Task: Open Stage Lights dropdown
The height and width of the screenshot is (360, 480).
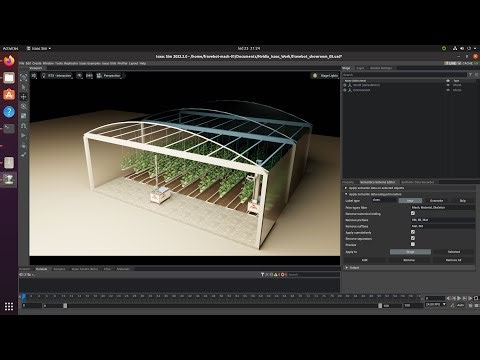Action: click(x=325, y=76)
